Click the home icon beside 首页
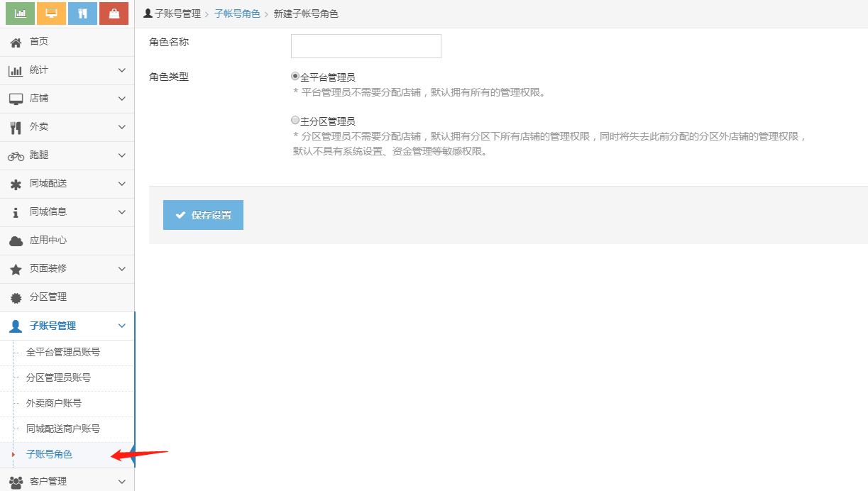The image size is (868, 491). (16, 43)
